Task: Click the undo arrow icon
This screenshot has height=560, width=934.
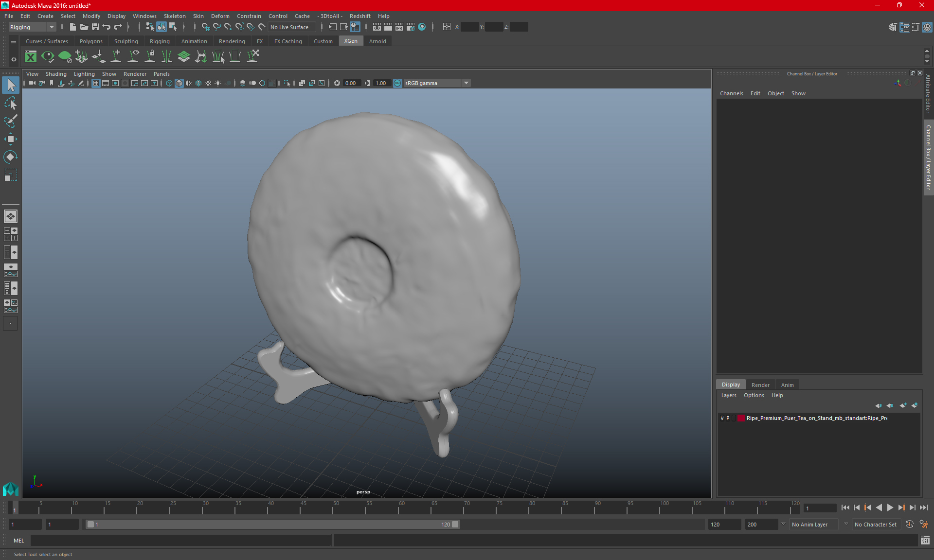Action: pos(107,27)
